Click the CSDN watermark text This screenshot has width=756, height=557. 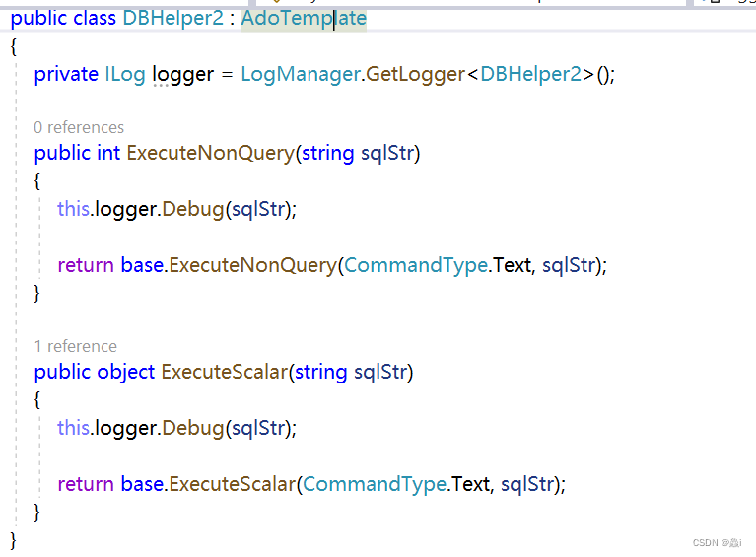click(717, 543)
